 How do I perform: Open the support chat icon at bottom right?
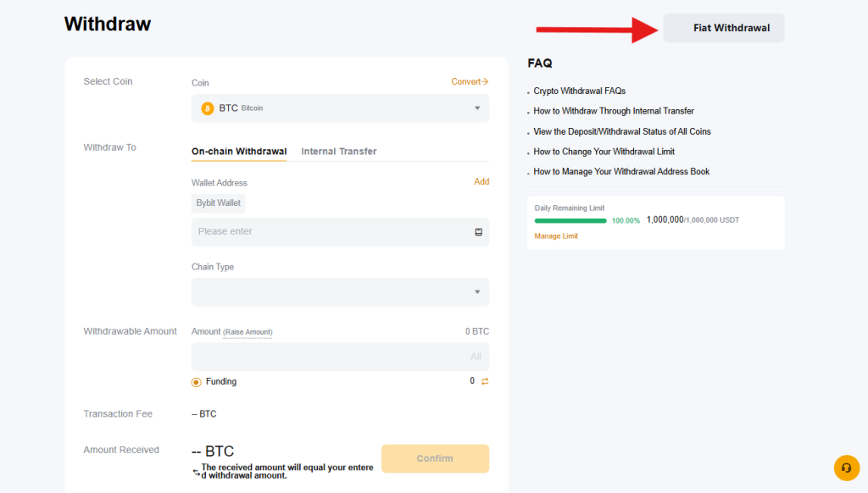[845, 468]
